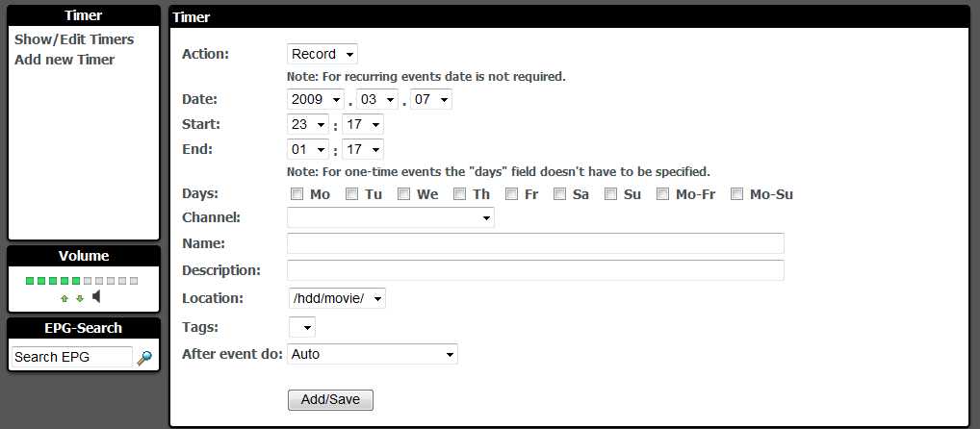Viewport: 980px width, 429px height.
Task: Click the EPG search magnifier icon
Action: 144,358
